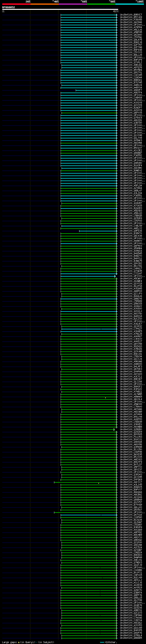Click the arrowhead ending the UniRef100_Q2BQD0 bar

coord(114,429)
